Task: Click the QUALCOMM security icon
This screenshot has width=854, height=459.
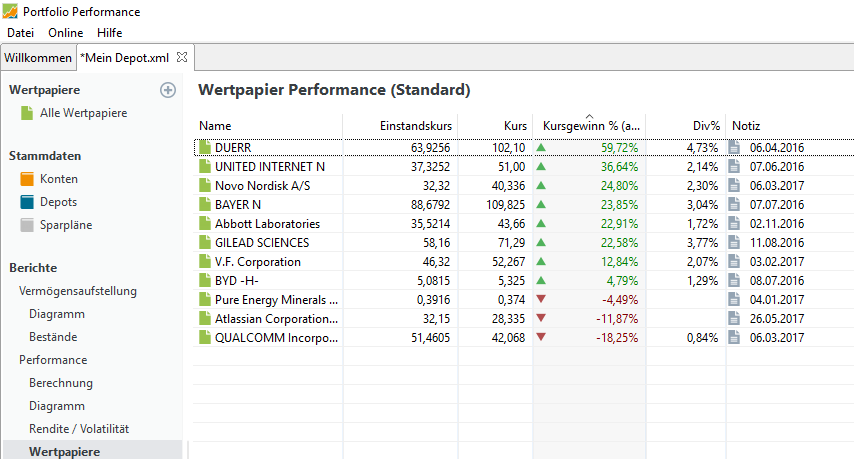Action: point(205,338)
